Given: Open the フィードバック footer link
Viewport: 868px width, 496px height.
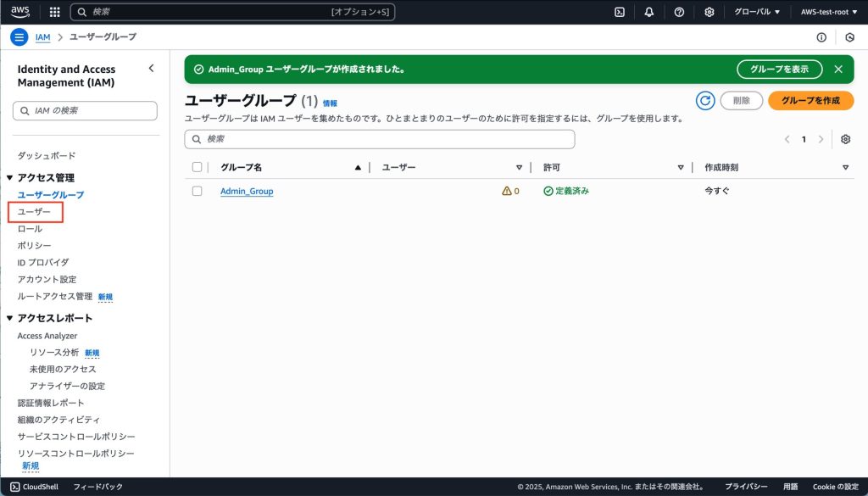Looking at the screenshot, I should coord(98,487).
